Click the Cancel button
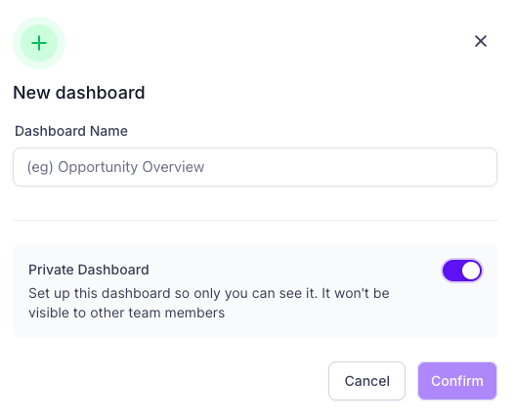The image size is (515, 420). point(366,381)
